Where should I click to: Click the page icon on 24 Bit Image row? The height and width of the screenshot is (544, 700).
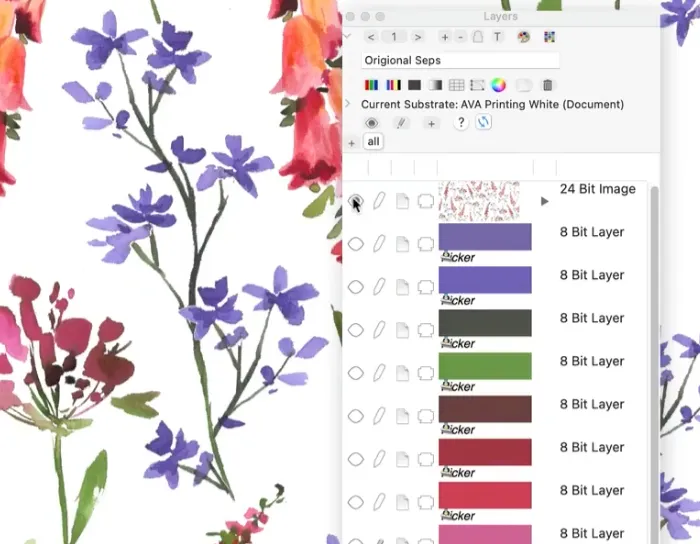click(x=402, y=201)
